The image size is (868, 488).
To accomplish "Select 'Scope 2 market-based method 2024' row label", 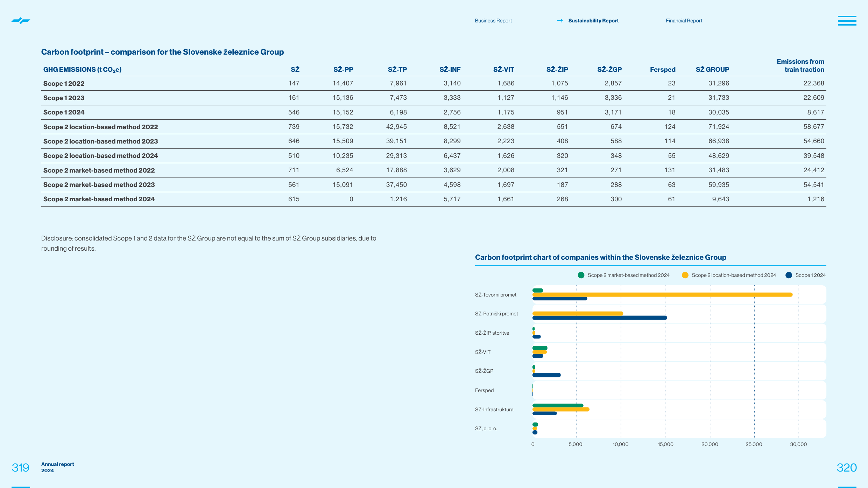I will point(99,199).
